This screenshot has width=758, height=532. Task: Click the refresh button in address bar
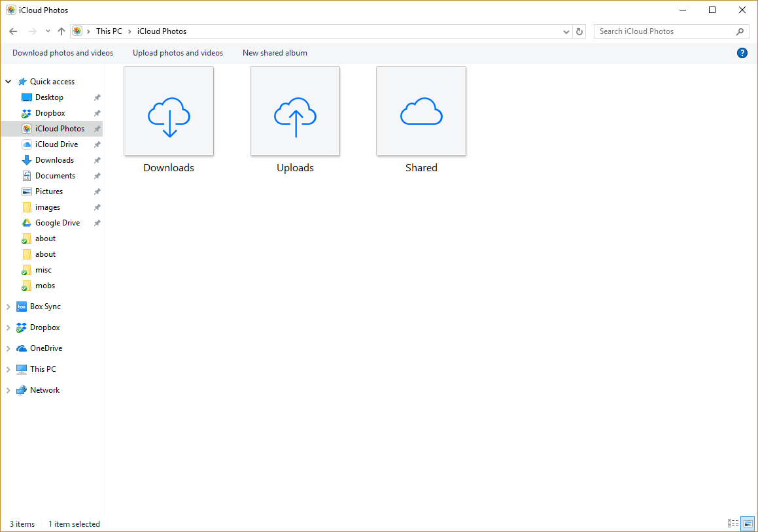(x=579, y=31)
